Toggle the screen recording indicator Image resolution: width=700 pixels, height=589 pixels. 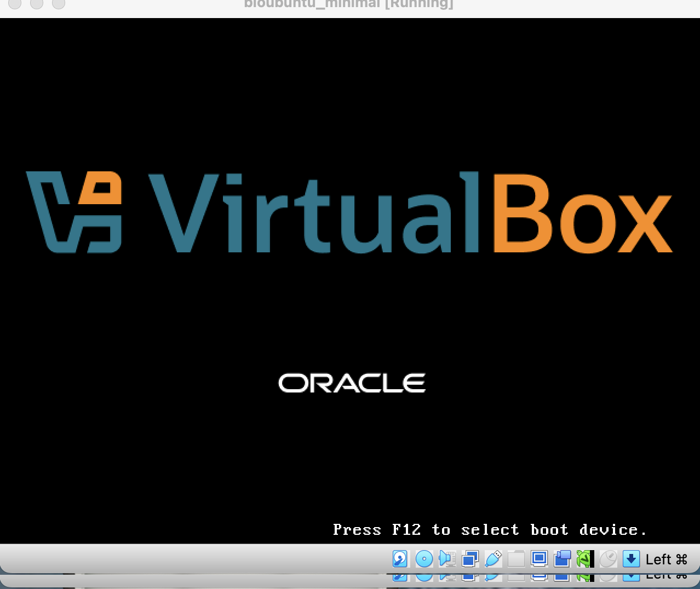point(562,559)
